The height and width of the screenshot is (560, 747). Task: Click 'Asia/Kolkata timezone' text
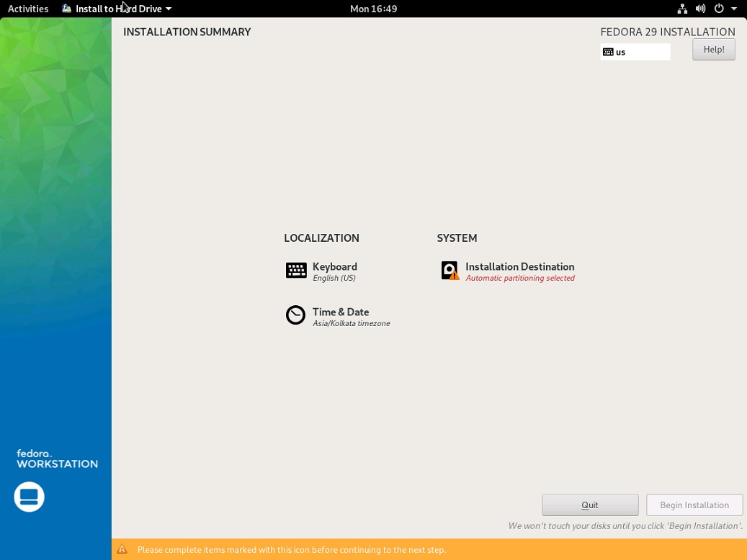(x=351, y=323)
